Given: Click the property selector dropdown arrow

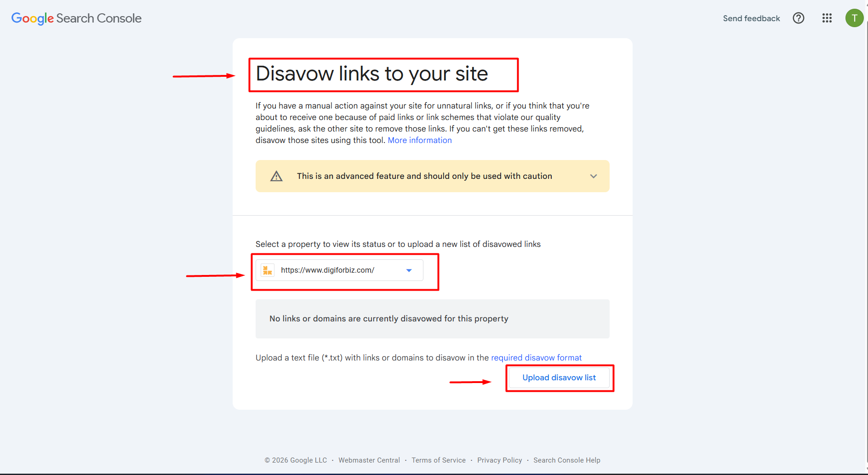Looking at the screenshot, I should [x=409, y=270].
